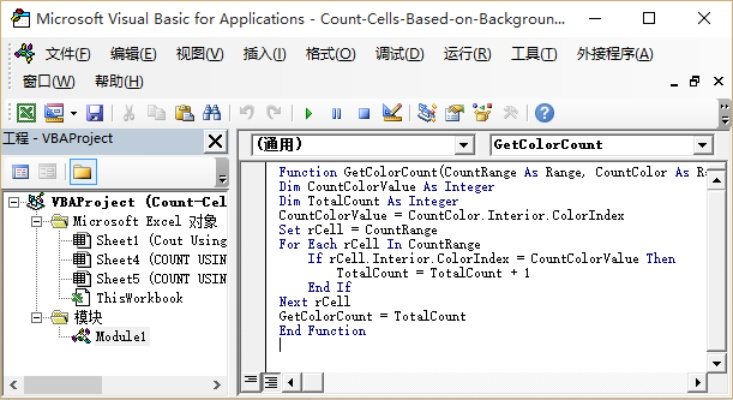Screen dimensions: 733x400
Task: Toggle Folders view in the project explorer
Action: (82, 172)
